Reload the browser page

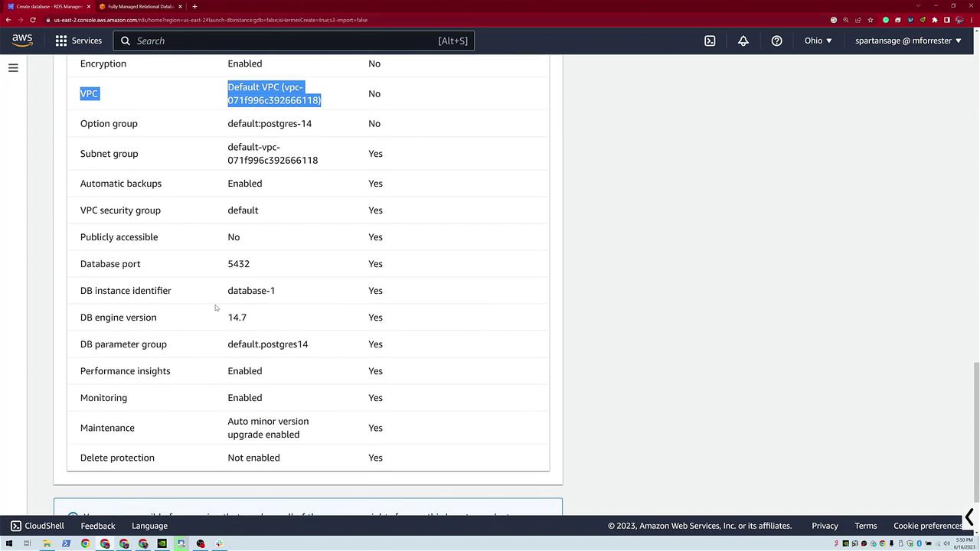pyautogui.click(x=32, y=20)
